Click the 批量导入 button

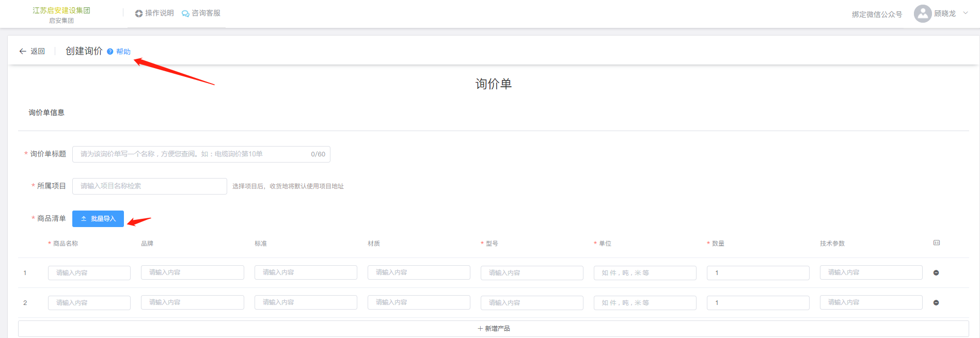tap(98, 219)
